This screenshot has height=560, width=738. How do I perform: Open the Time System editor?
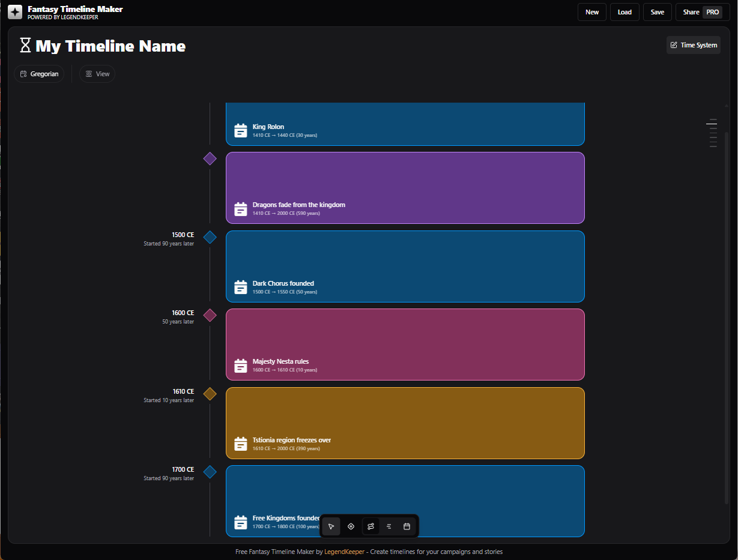coord(693,45)
